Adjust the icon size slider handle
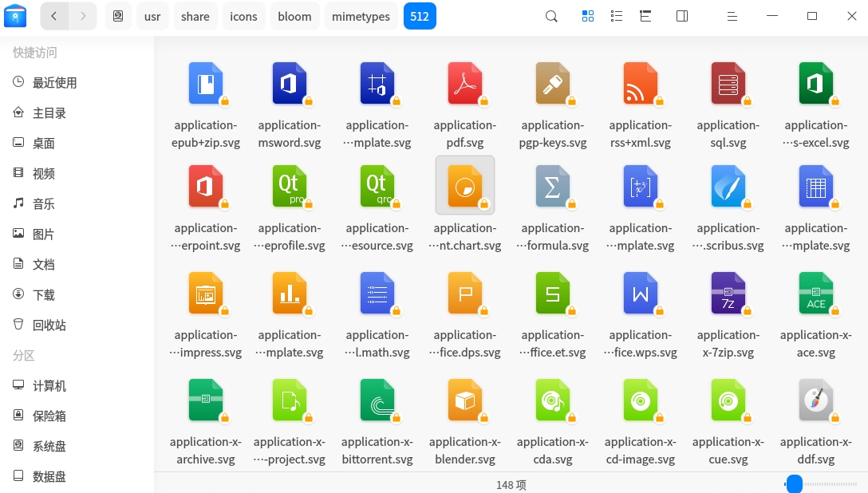This screenshot has width=868, height=493. pos(795,483)
